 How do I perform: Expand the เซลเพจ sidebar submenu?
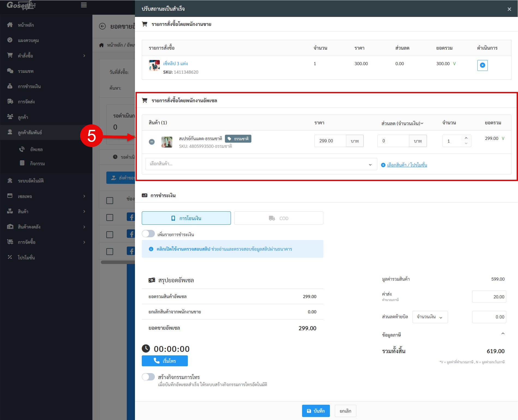[84, 196]
